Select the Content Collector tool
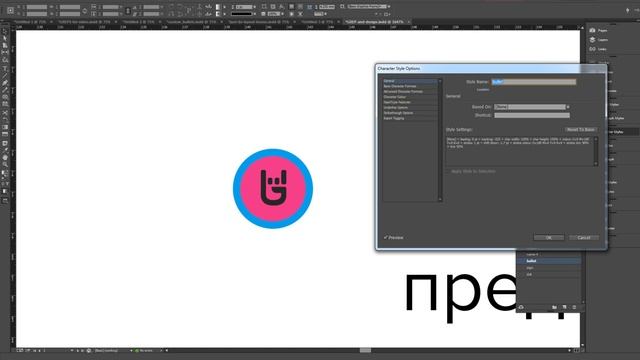Viewport: 640px width, 360px height. pos(5,60)
